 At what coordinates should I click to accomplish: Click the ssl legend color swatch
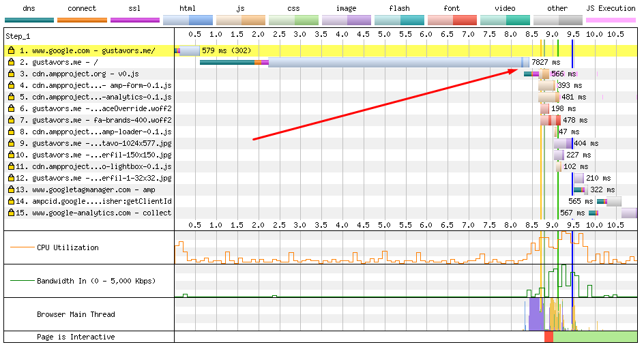pyautogui.click(x=134, y=20)
